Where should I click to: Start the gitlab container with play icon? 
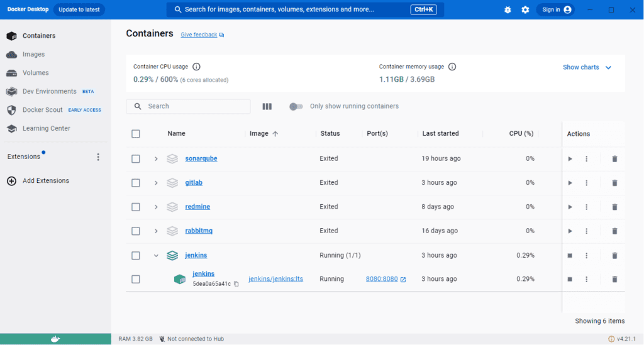pyautogui.click(x=570, y=183)
